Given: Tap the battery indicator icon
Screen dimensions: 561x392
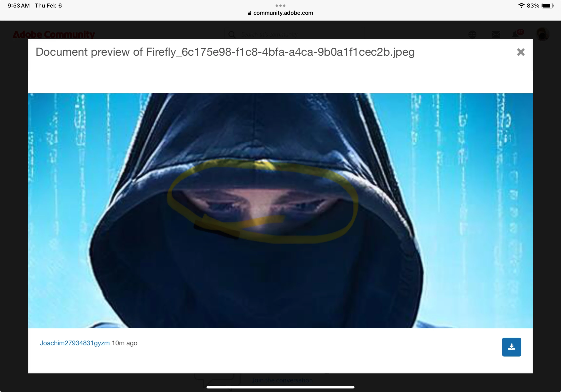Looking at the screenshot, I should (x=547, y=6).
